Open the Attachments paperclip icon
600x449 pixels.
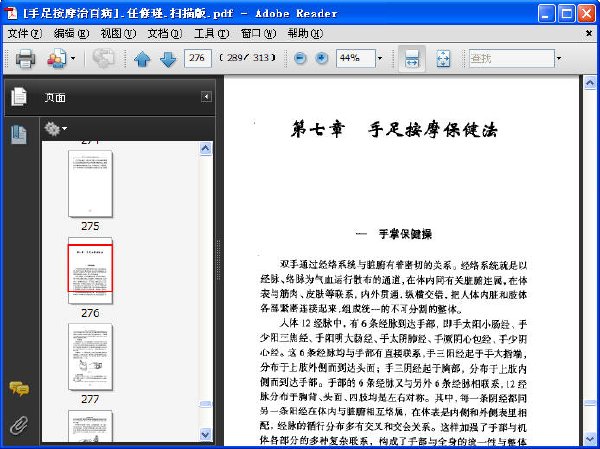click(x=19, y=425)
